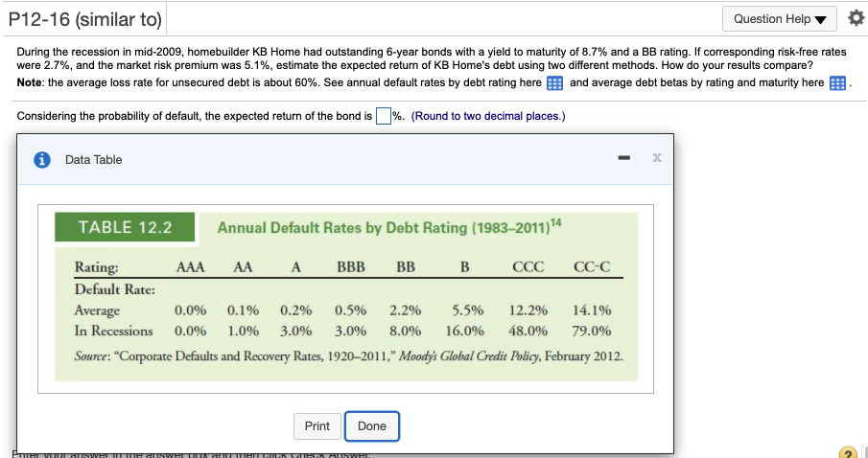Minimize the Data Table dialog with the dash

(x=624, y=158)
